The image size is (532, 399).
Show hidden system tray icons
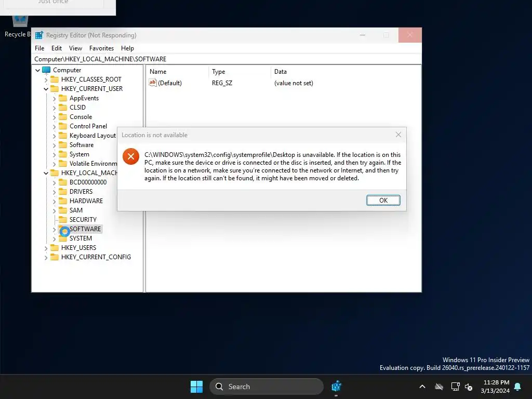tap(422, 387)
